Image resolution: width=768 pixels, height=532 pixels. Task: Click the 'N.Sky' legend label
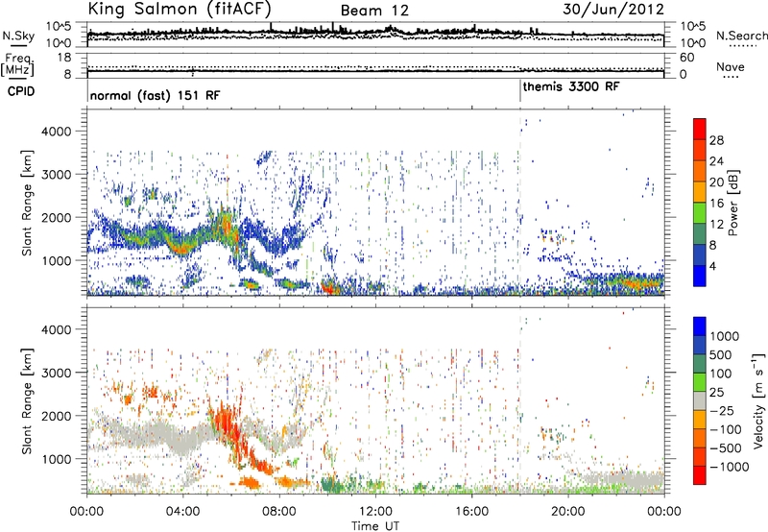coord(18,36)
